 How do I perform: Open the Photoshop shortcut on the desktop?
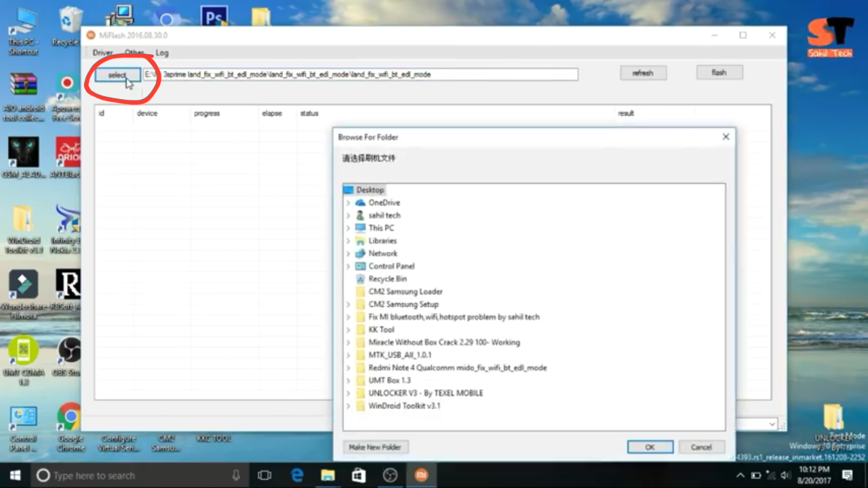pyautogui.click(x=214, y=15)
